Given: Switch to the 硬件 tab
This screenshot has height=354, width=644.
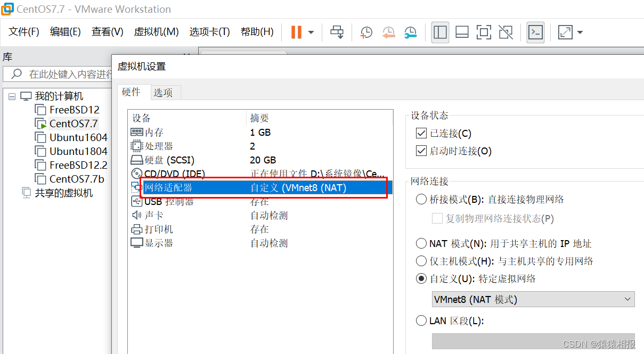Looking at the screenshot, I should 132,92.
